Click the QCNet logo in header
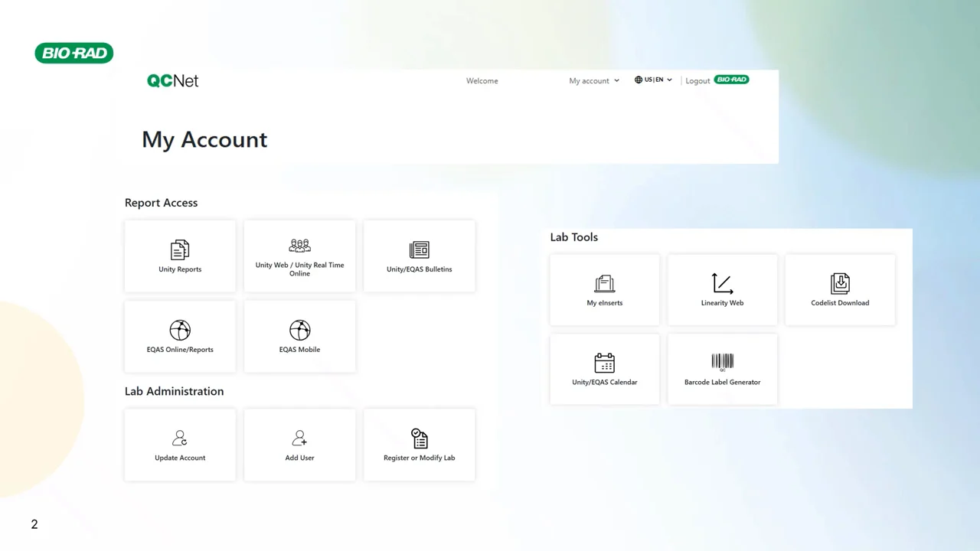This screenshot has width=980, height=551. pyautogui.click(x=173, y=80)
